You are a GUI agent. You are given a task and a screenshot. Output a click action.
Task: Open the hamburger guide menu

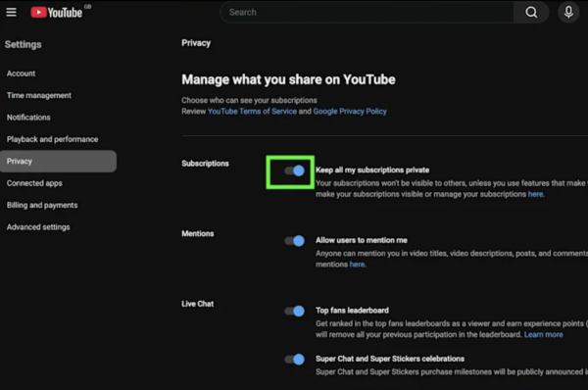coord(11,13)
